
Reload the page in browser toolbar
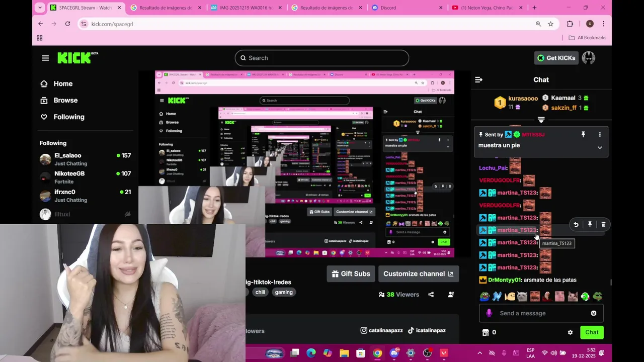click(67, 24)
